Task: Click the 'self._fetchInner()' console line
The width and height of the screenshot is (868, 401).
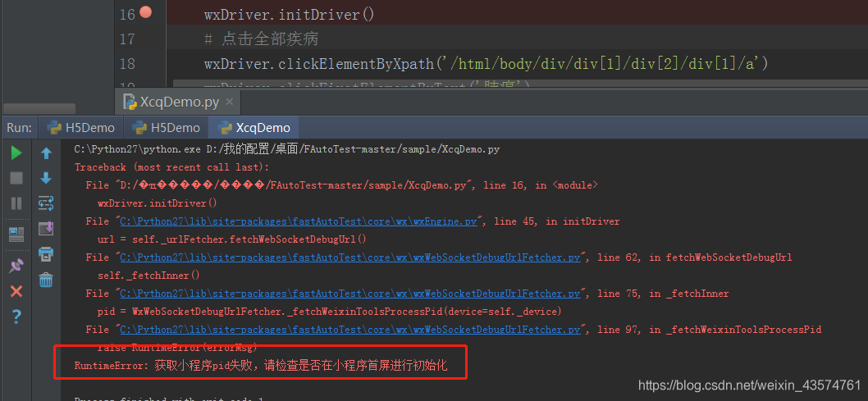Action: [x=148, y=275]
